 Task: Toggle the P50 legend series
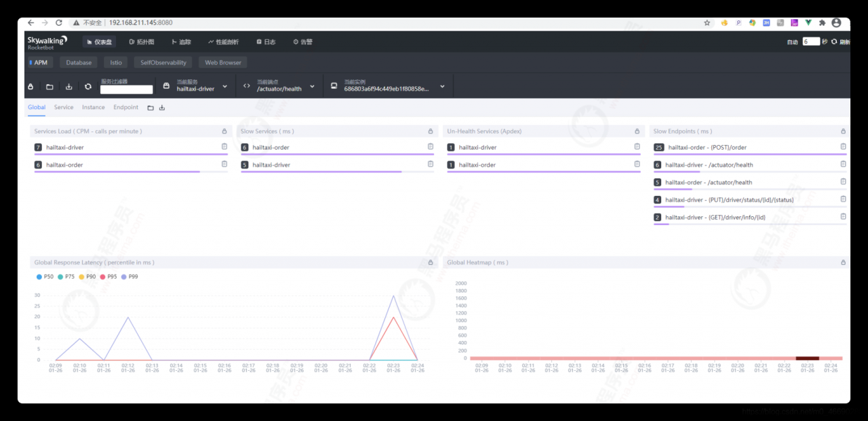(45, 277)
